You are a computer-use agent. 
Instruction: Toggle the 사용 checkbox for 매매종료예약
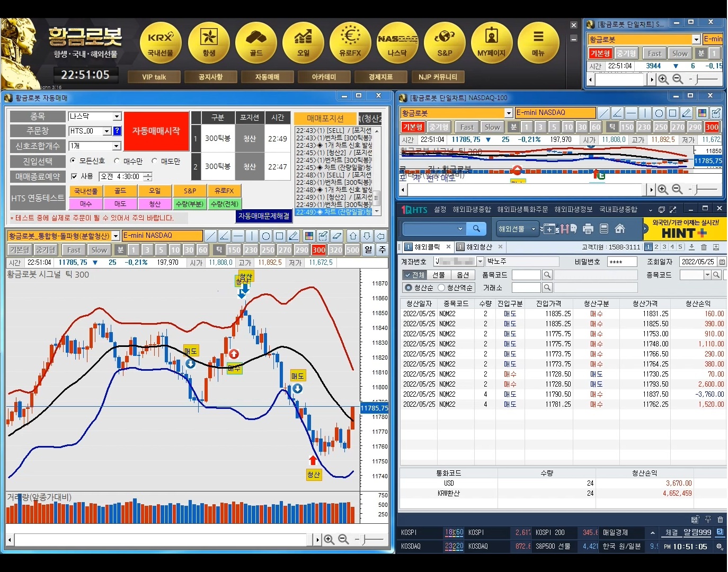click(74, 176)
